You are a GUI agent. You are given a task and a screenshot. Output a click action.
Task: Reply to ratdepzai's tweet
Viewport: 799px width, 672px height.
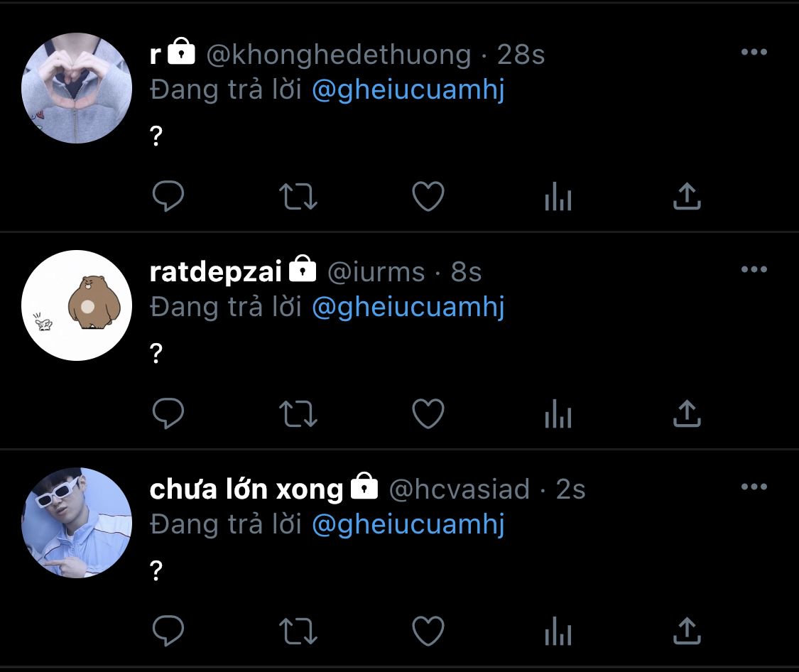click(x=168, y=413)
